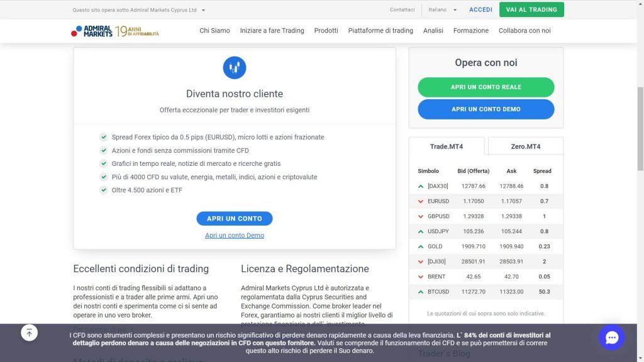
Task: Open the Analisi menu
Action: coord(433,30)
